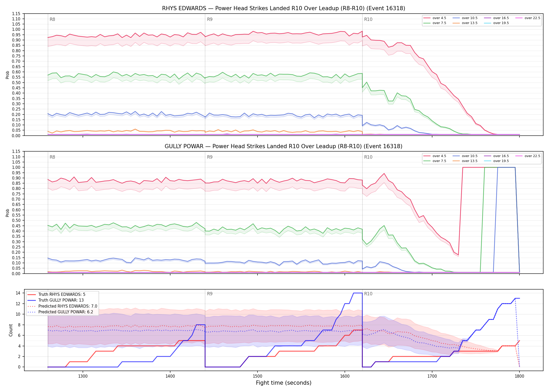Click 'Predicted RHYS EDWARDS: 7.0' legend entry
549x392 pixels.
point(62,306)
